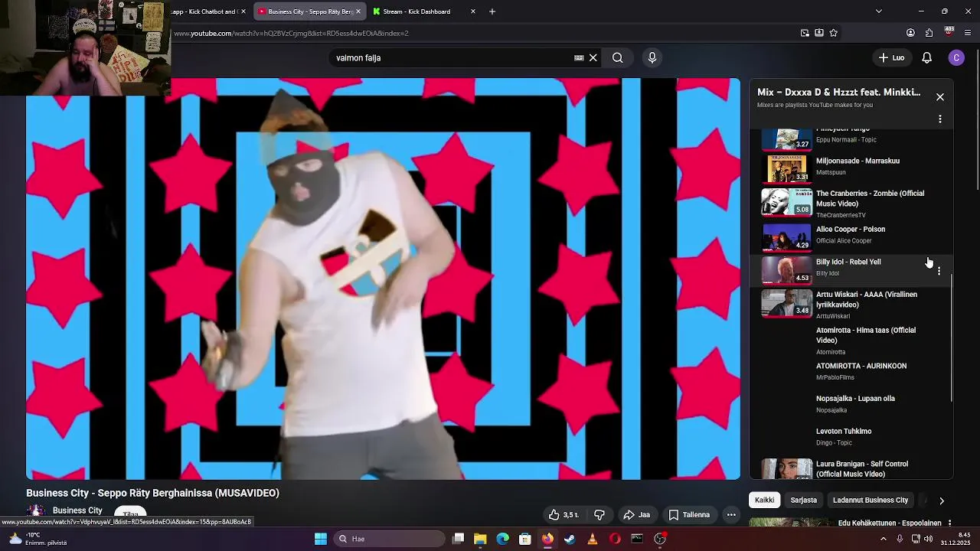
Task: Open YouTube notifications bell
Action: click(926, 57)
